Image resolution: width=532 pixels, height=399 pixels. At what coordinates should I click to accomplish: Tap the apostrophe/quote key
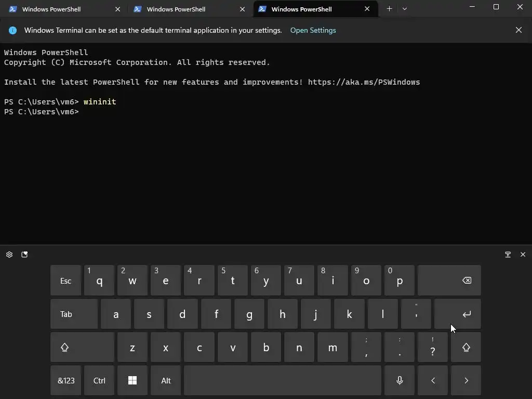416,314
